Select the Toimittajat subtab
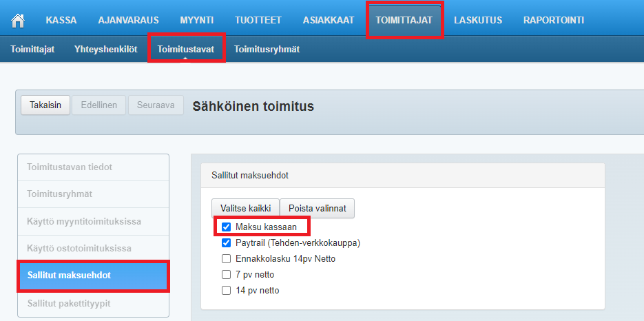Screen dimensions: 644x321 point(32,50)
